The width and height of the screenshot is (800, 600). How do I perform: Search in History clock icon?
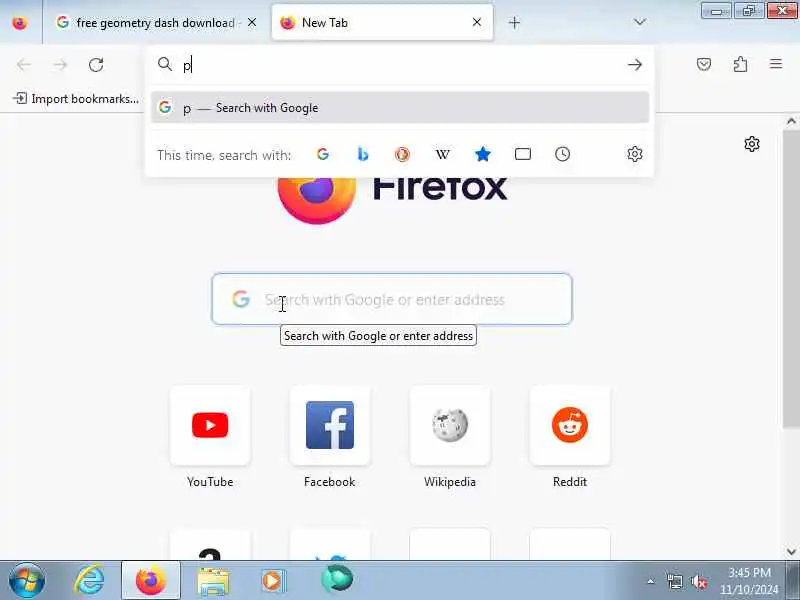click(562, 154)
